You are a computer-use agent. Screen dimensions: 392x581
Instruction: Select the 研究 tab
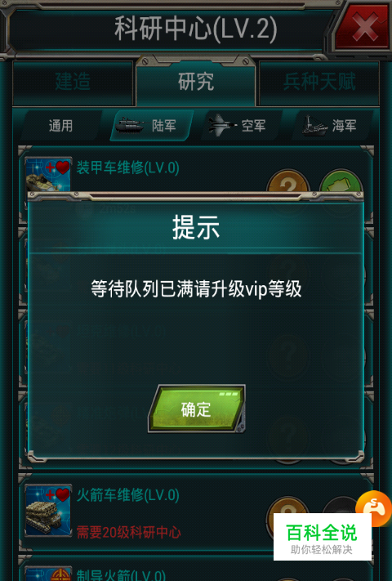pos(196,82)
